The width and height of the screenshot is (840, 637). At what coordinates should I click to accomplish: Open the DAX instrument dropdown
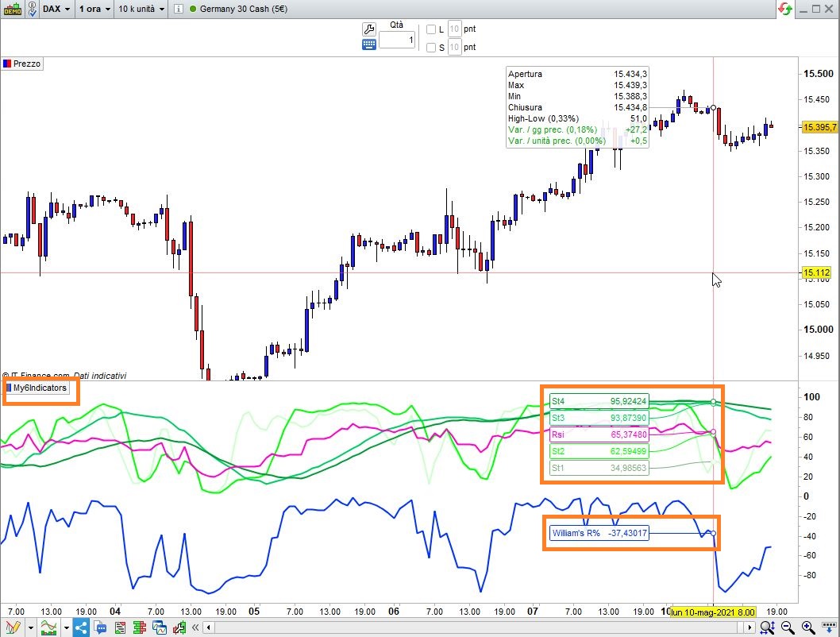click(x=57, y=9)
